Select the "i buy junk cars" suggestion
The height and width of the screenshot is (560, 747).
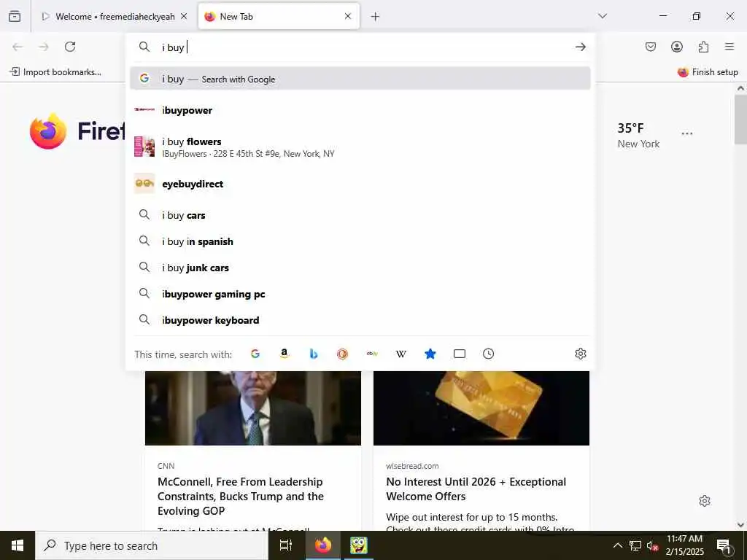coord(360,268)
